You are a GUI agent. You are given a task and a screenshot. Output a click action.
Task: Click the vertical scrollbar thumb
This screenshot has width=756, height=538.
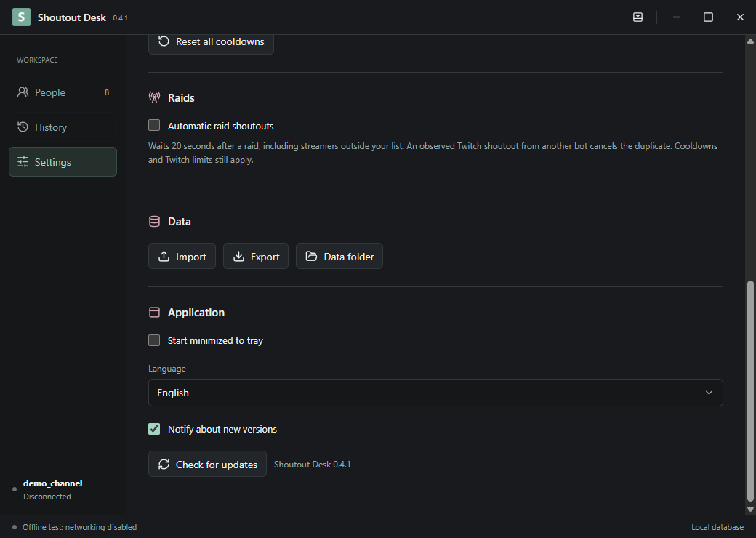click(750, 391)
